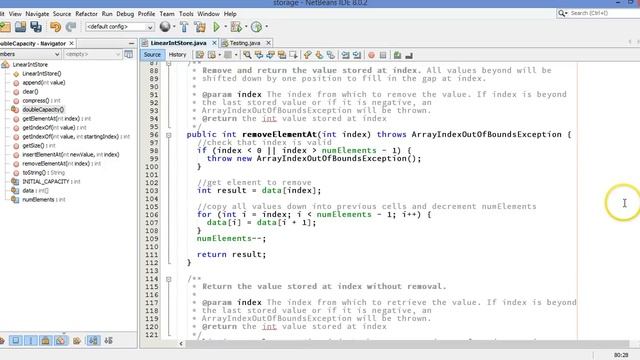
Task: Toggle Bookmark icon in editor toolbar
Action: point(331,55)
